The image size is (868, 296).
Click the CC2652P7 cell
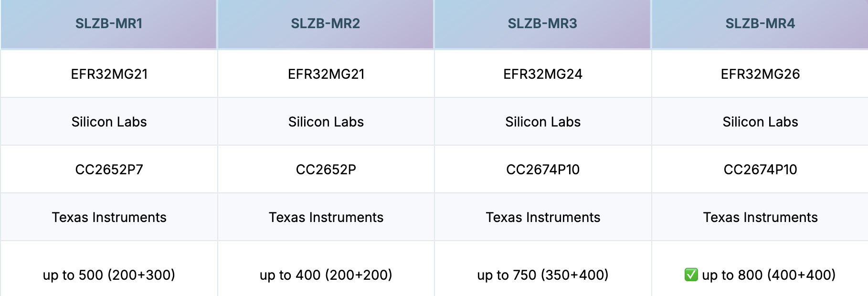point(109,169)
